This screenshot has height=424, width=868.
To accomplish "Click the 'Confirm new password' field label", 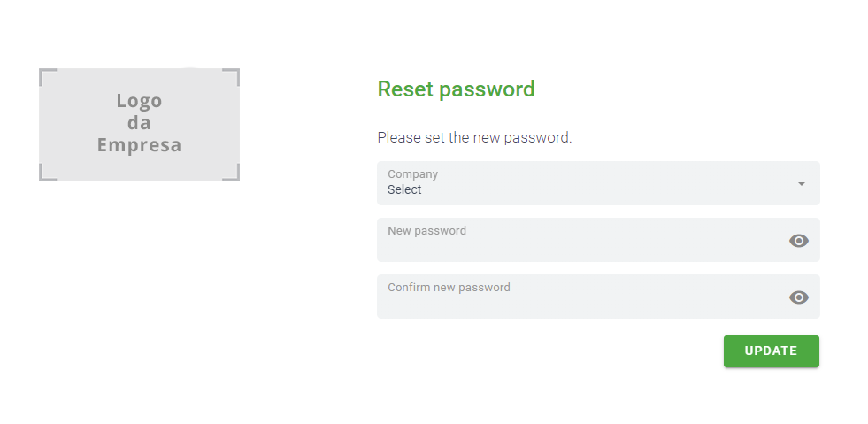I will (449, 288).
